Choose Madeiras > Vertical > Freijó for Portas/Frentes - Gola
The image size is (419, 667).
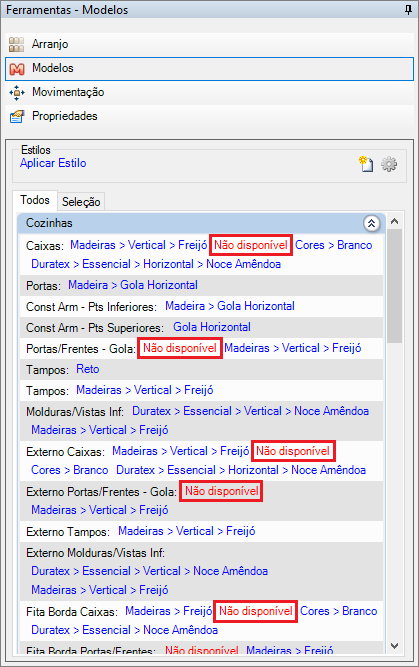[293, 348]
